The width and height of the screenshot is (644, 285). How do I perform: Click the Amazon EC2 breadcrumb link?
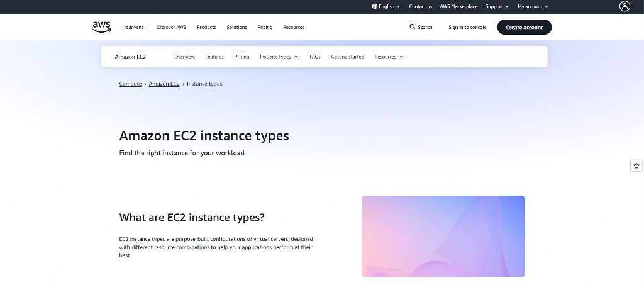point(164,84)
